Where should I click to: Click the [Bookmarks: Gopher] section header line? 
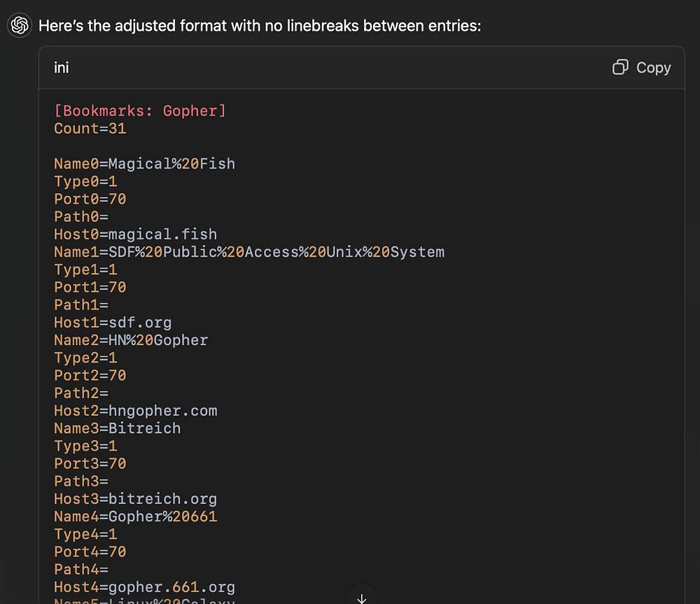(140, 111)
